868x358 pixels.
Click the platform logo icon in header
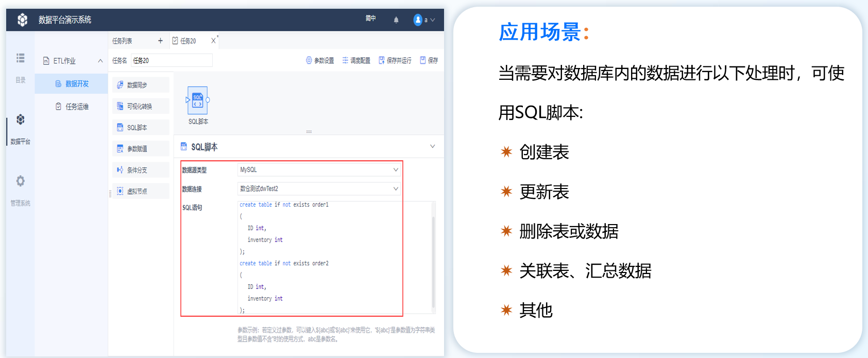tap(22, 20)
